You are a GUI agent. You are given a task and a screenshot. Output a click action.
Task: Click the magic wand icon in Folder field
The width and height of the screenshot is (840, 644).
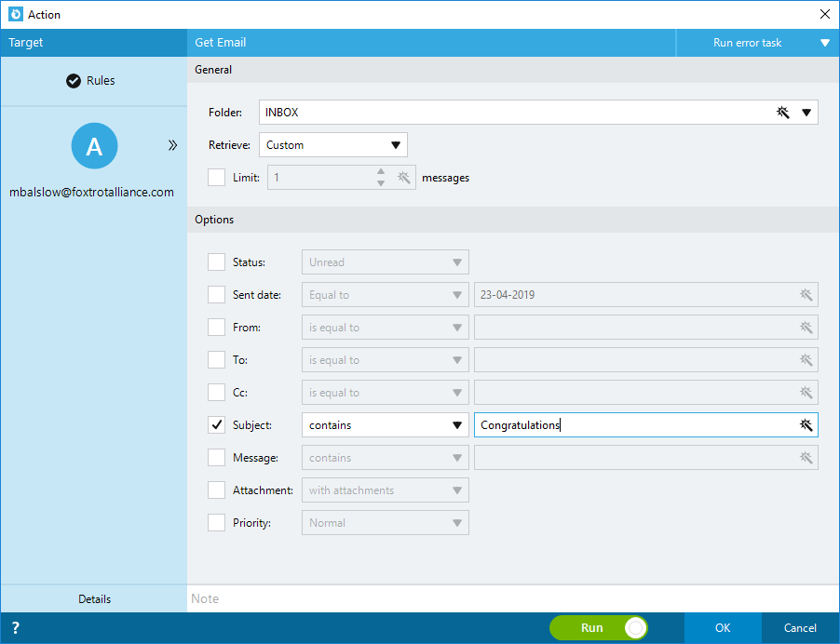[782, 113]
